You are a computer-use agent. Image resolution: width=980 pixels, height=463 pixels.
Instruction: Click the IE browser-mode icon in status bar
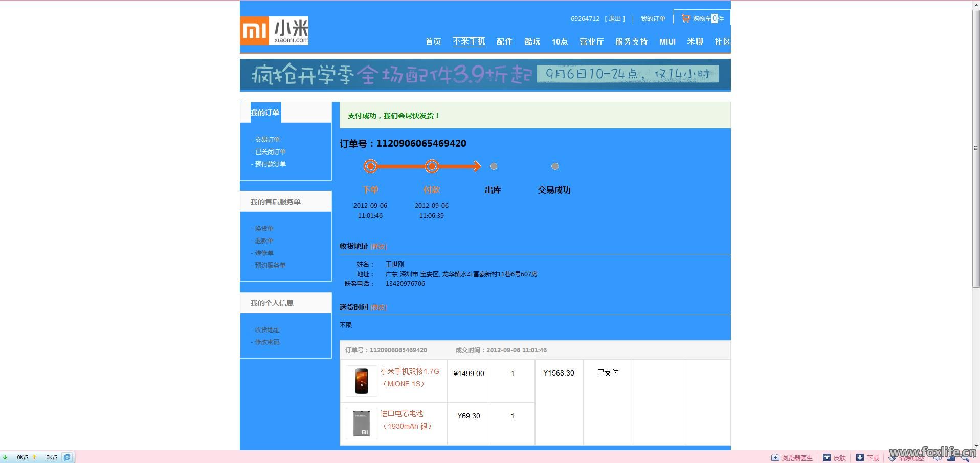coord(67,457)
